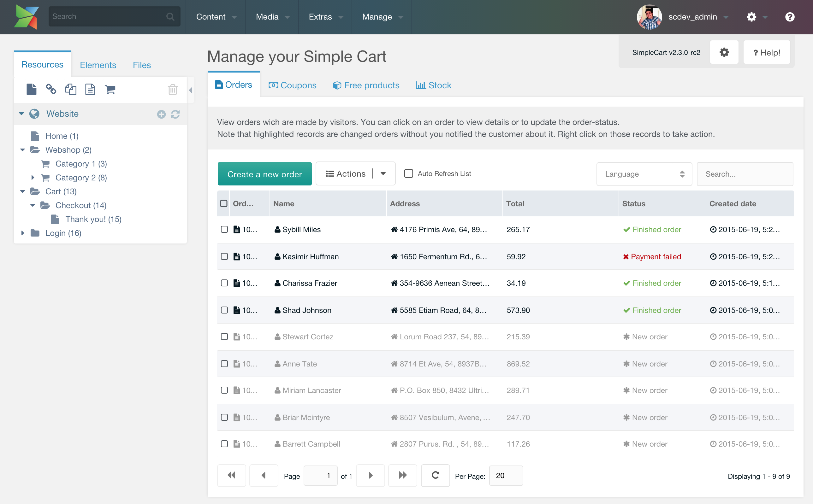The image size is (813, 504).
Task: Click the clock icon in Shad Johnson's row
Action: pyautogui.click(x=713, y=310)
